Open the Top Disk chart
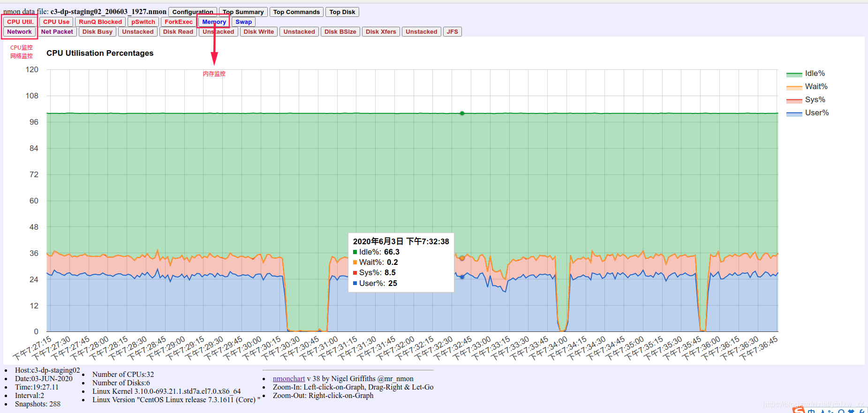The height and width of the screenshot is (413, 868). click(342, 12)
